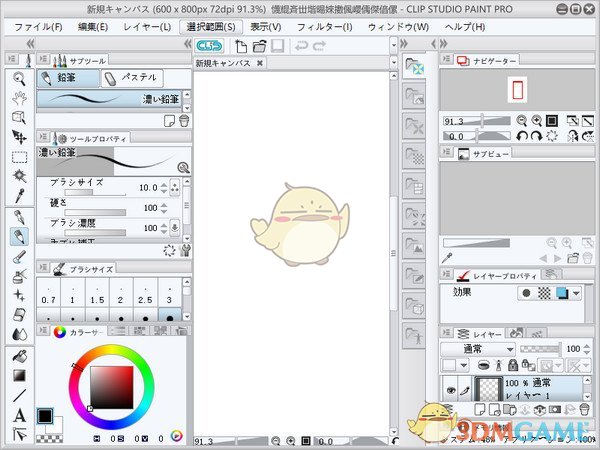Image resolution: width=600 pixels, height=450 pixels.
Task: Select the black main color swatch
Action: (45, 416)
